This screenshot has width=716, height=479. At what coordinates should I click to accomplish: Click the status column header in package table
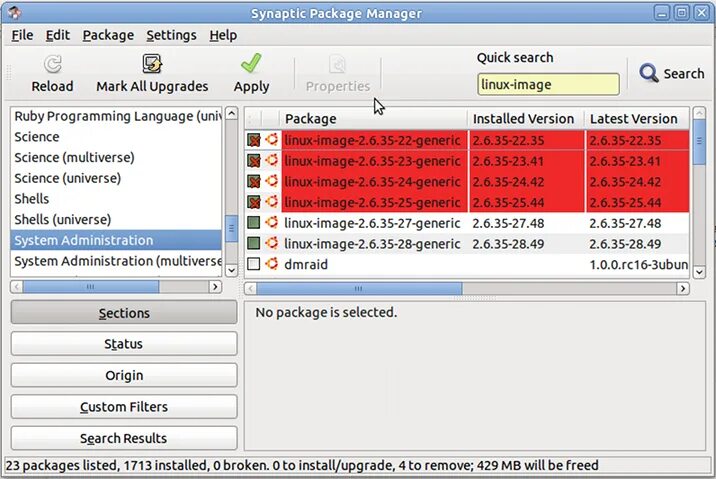click(x=253, y=119)
